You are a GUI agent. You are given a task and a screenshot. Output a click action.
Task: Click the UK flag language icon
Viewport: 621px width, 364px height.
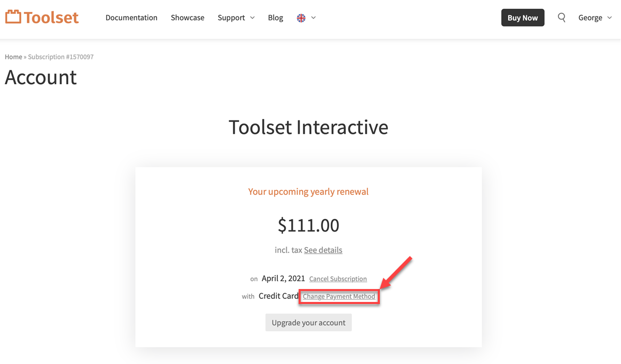click(x=301, y=18)
